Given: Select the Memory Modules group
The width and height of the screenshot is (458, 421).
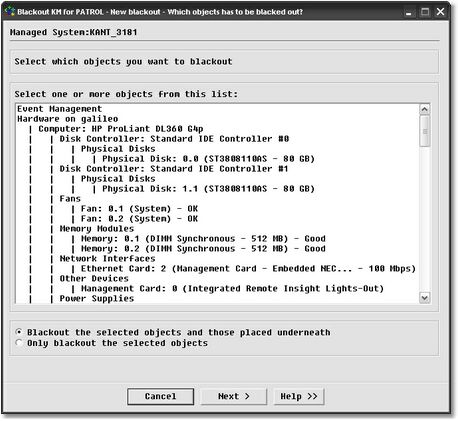Looking at the screenshot, I should (x=97, y=229).
